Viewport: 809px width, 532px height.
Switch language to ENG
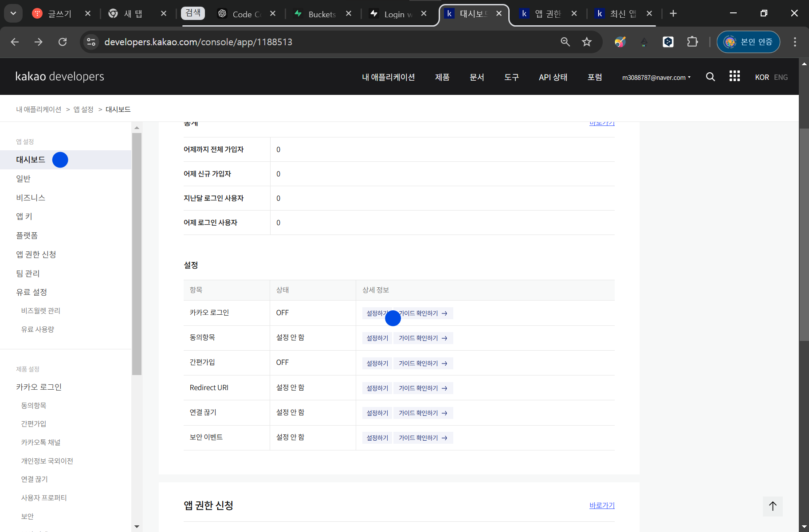781,77
